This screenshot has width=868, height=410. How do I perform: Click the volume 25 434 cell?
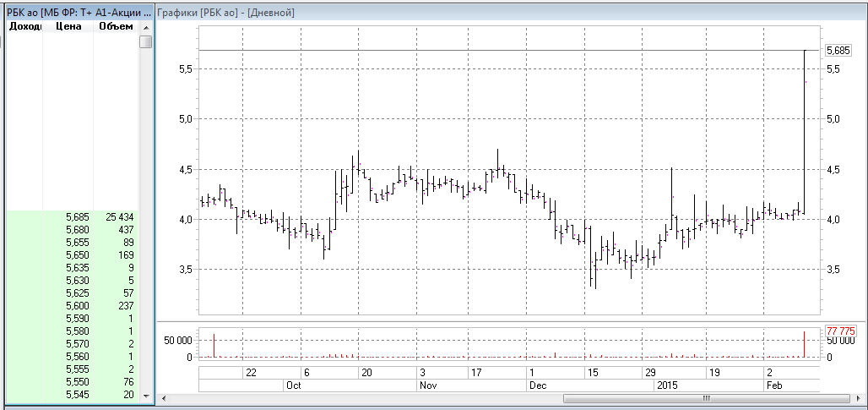[120, 217]
